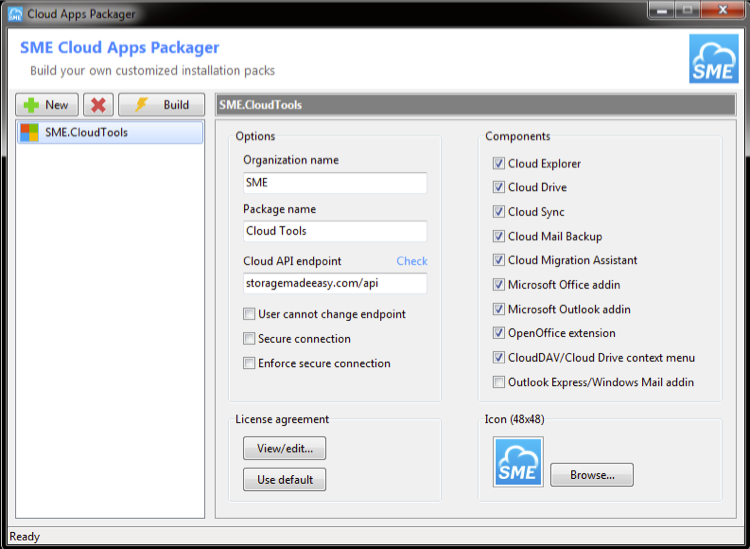
Task: Click the Organization name text field
Action: (x=334, y=183)
